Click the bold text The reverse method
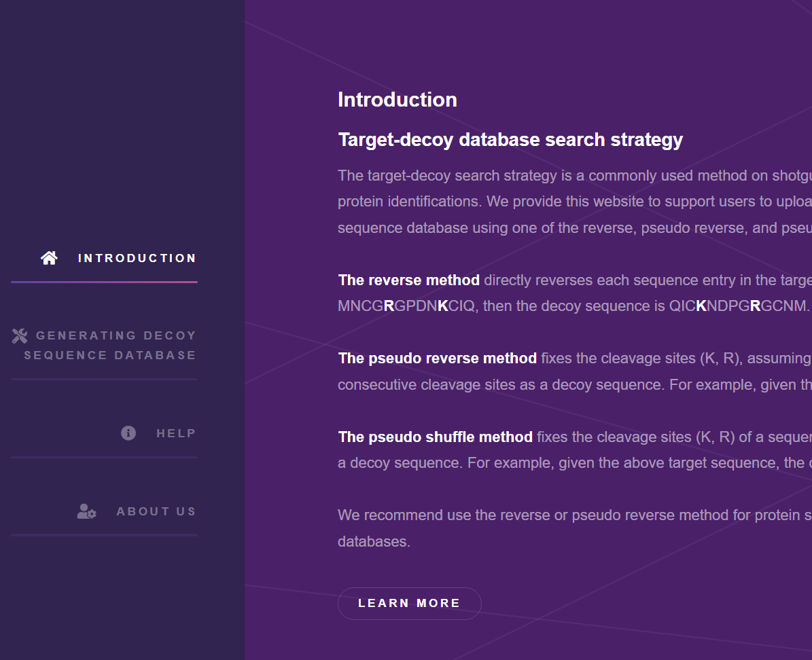Screen dimensions: 812x660 pos(408,280)
